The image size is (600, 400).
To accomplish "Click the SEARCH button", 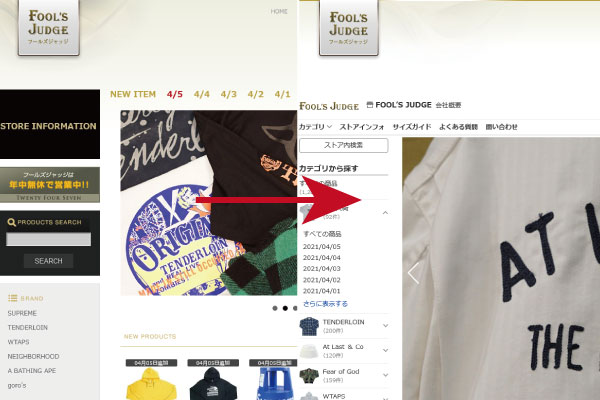I will point(48,261).
